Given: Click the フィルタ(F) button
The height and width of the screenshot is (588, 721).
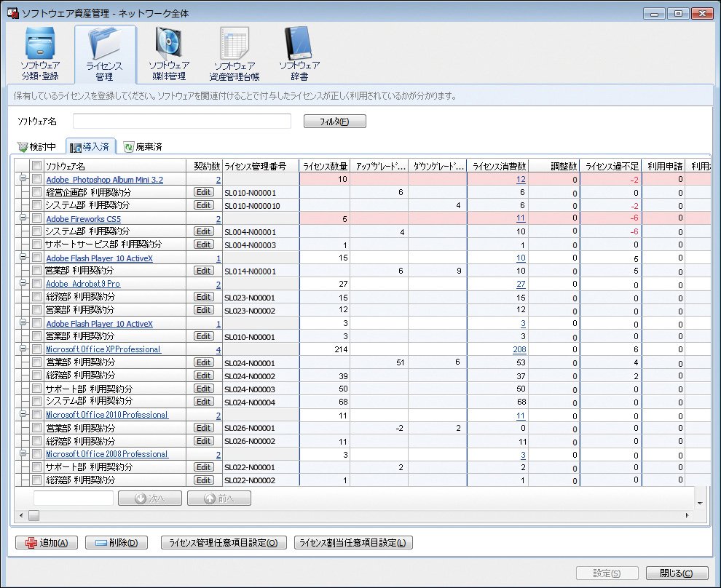Looking at the screenshot, I should click(x=335, y=122).
